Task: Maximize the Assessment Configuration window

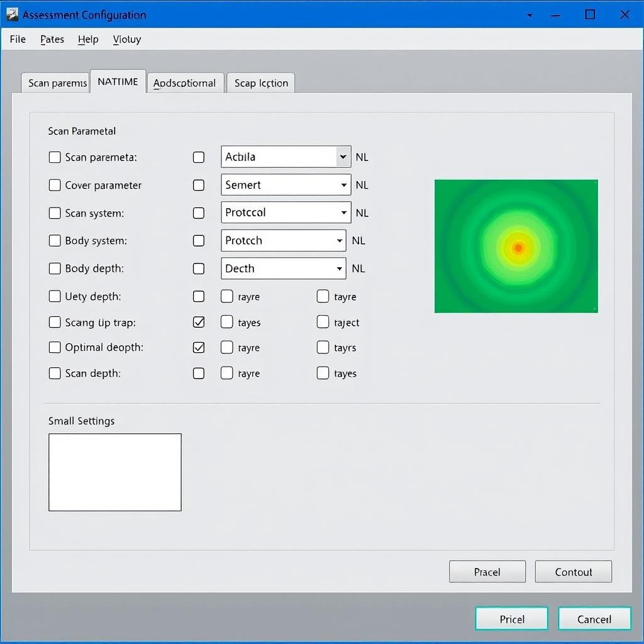Action: tap(589, 14)
